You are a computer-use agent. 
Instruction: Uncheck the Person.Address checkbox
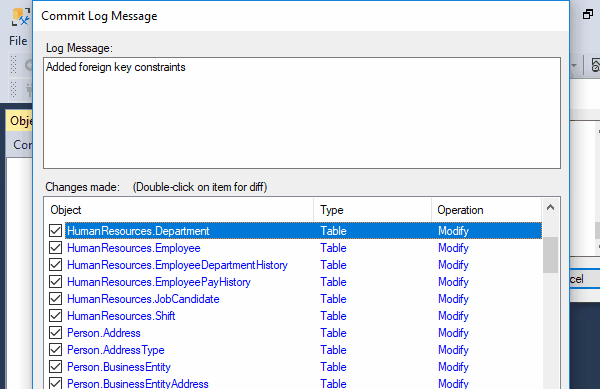(x=55, y=333)
